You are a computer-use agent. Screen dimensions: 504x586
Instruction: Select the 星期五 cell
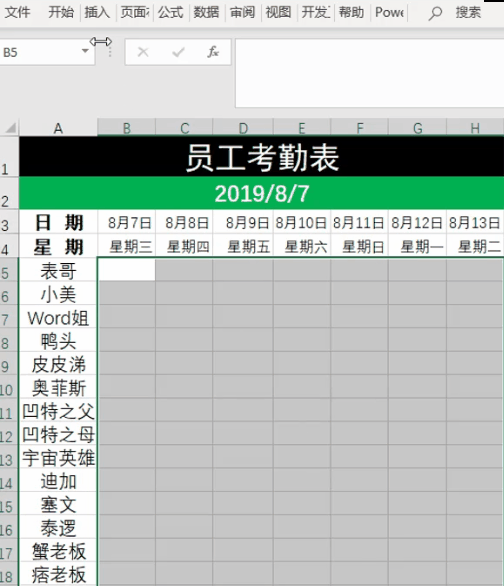(243, 246)
